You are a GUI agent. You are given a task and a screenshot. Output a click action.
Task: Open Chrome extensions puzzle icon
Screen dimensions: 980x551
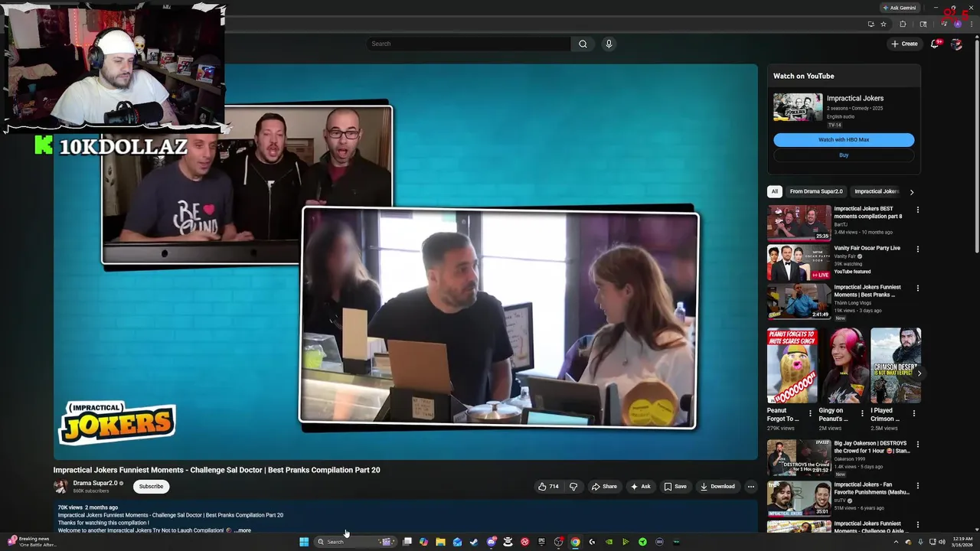903,24
